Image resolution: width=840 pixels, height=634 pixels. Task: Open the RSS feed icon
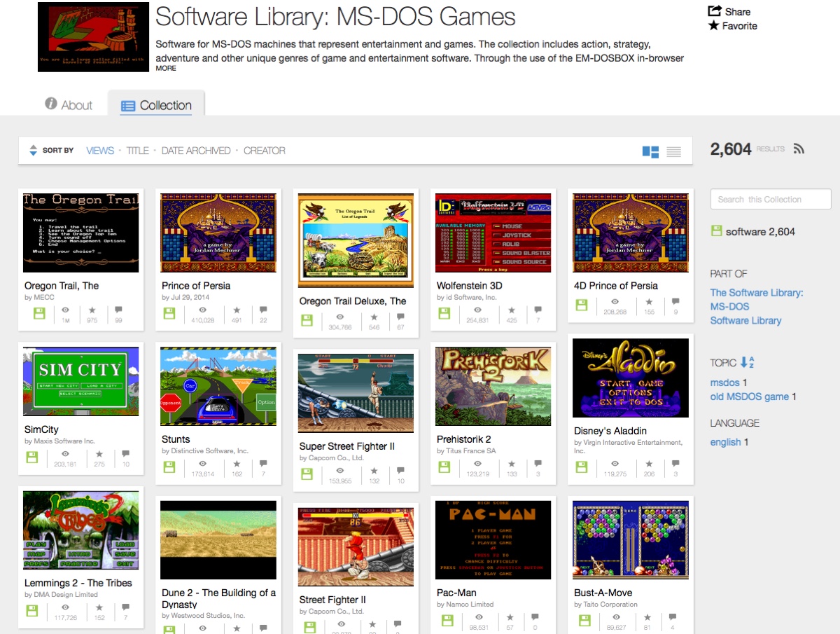click(x=799, y=149)
